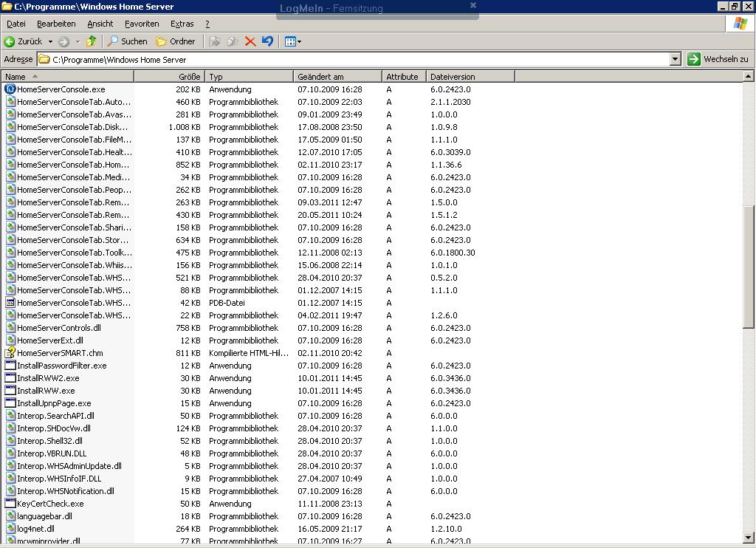Screen dimensions: 756x548
Task: Click the blue Undo arrow icon
Action: (x=268, y=41)
